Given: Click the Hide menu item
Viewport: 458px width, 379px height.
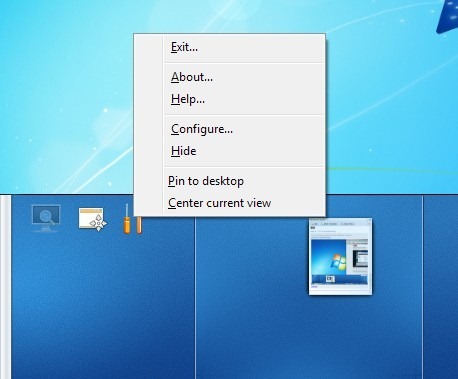Looking at the screenshot, I should pyautogui.click(x=229, y=151).
